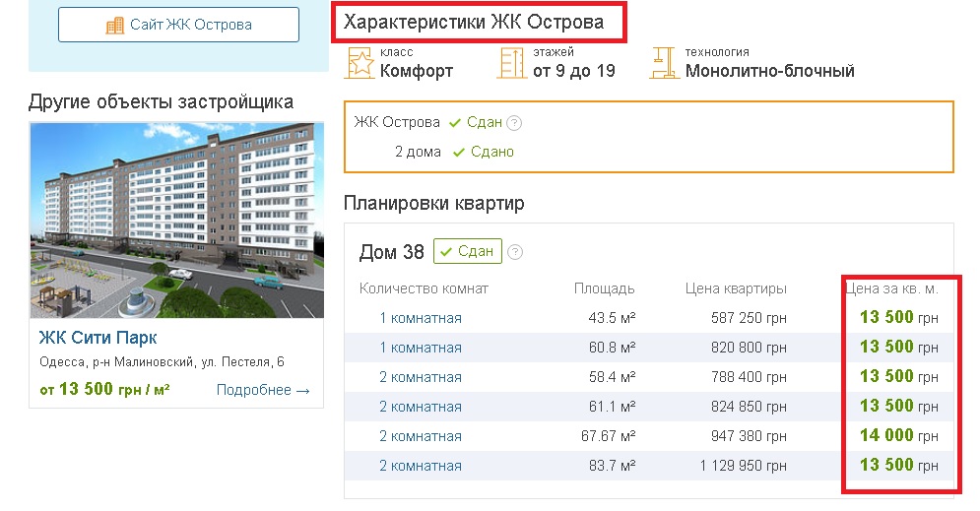980x511 pixels.
Task: Click the Планировки квартир heading
Action: pyautogui.click(x=433, y=203)
